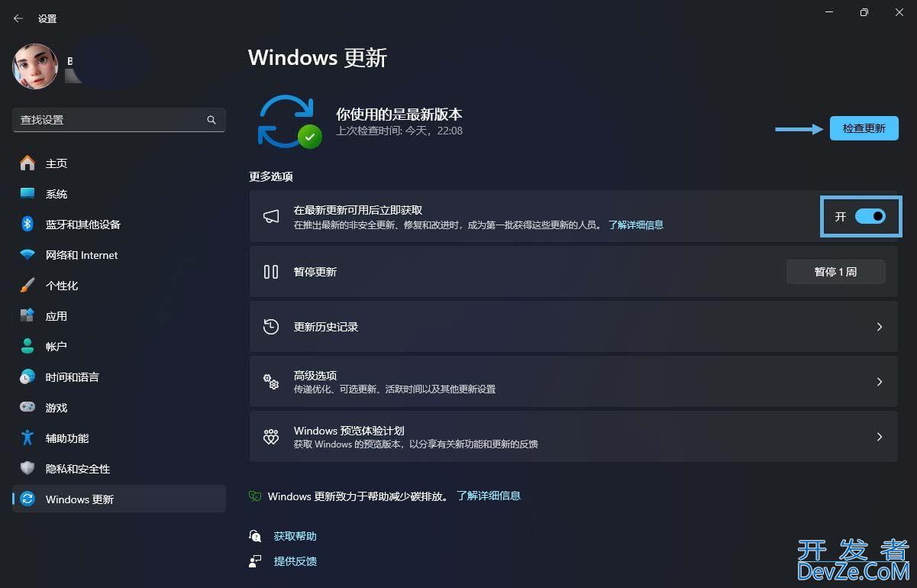Turn off 在最新更新可用后立即获取 toggle

click(870, 217)
